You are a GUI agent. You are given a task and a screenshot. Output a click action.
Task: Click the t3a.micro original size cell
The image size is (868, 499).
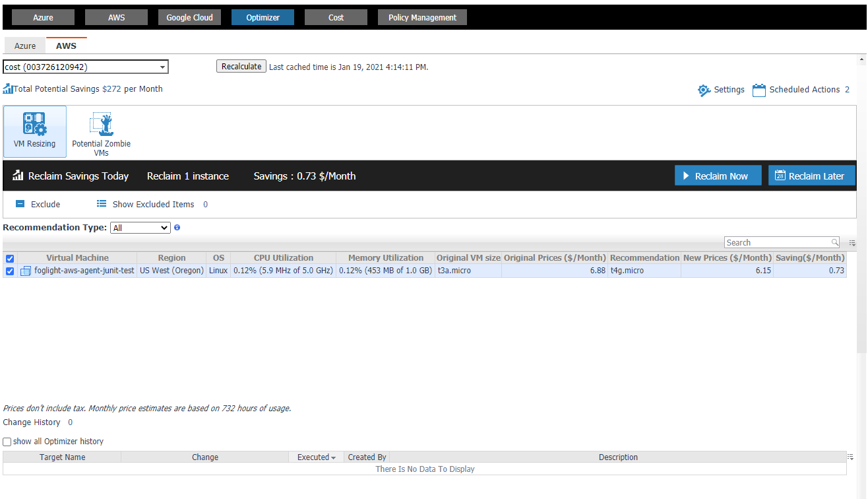coord(468,271)
